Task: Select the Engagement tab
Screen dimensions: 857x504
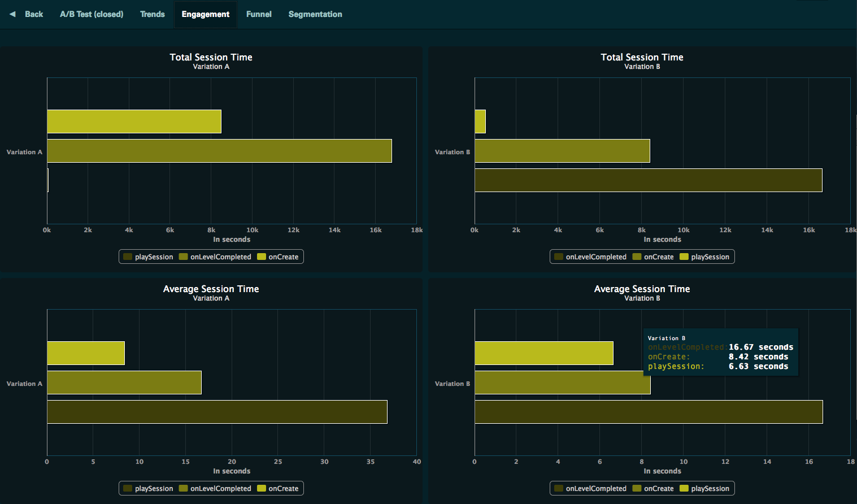Action: (205, 14)
